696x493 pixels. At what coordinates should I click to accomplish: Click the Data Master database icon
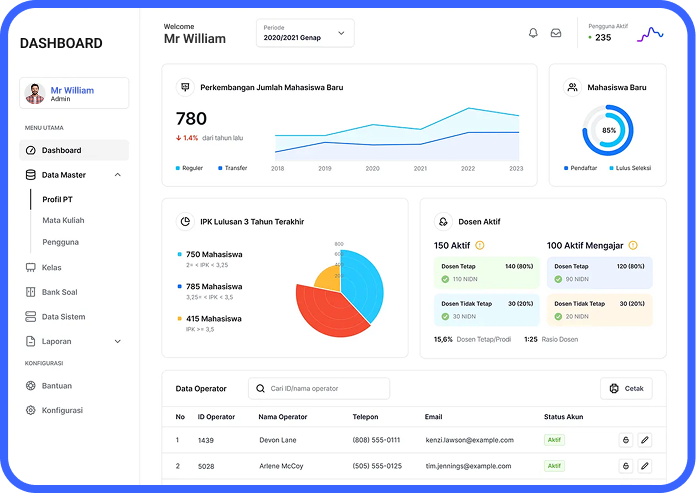(x=31, y=175)
